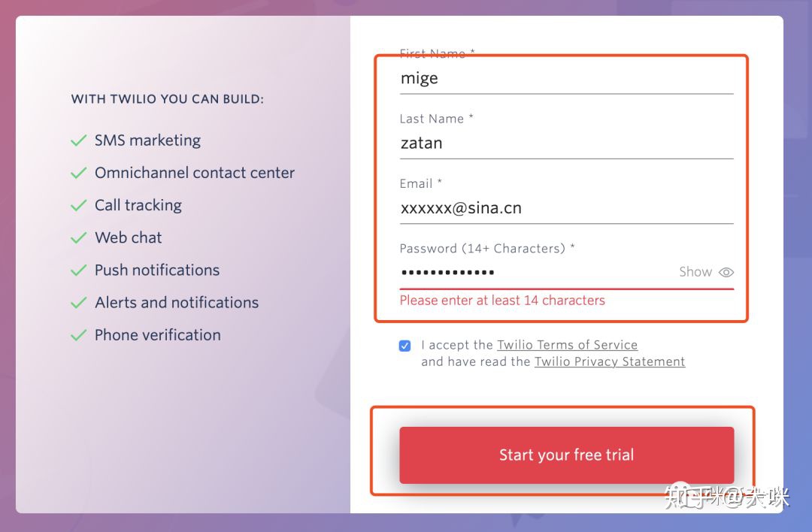Click the 14 characters error message
Screen dimensions: 812x532
pos(502,301)
